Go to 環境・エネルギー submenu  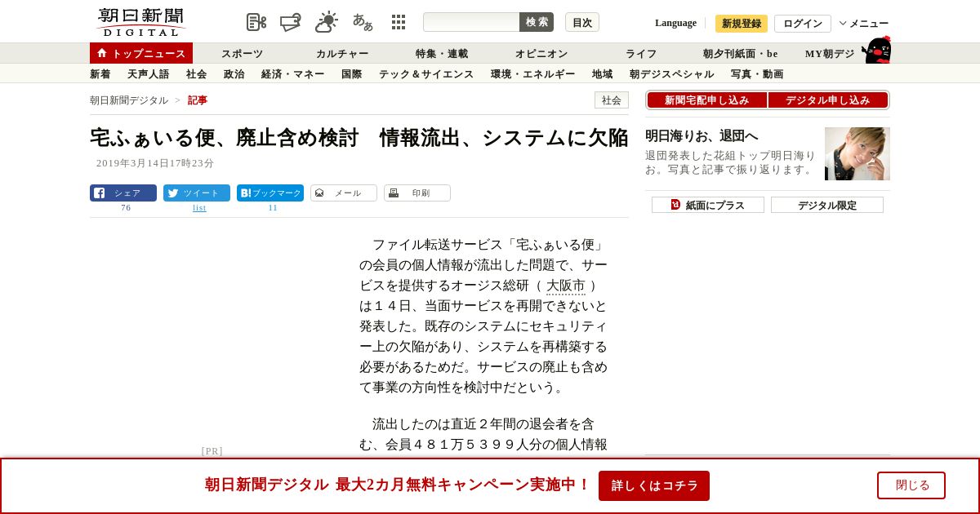[x=533, y=74]
